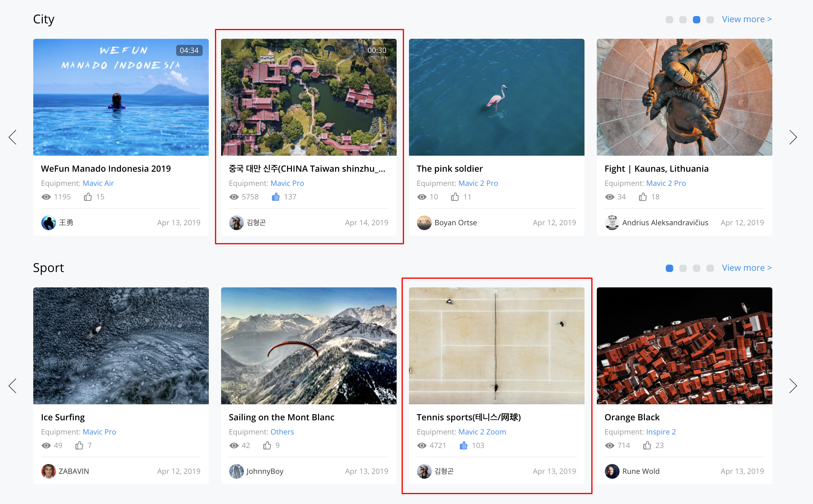Give Ice Surfing a thumbs-up
Viewport: 813px width, 504px height.
(79, 445)
